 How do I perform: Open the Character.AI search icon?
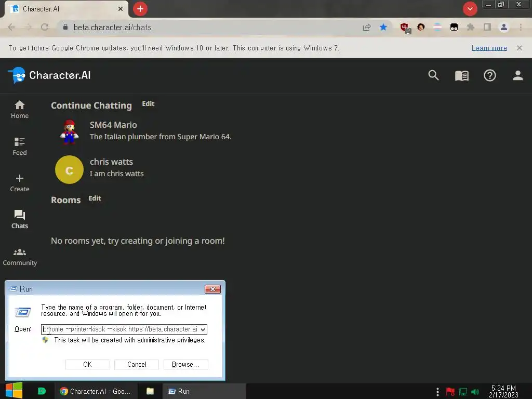433,75
